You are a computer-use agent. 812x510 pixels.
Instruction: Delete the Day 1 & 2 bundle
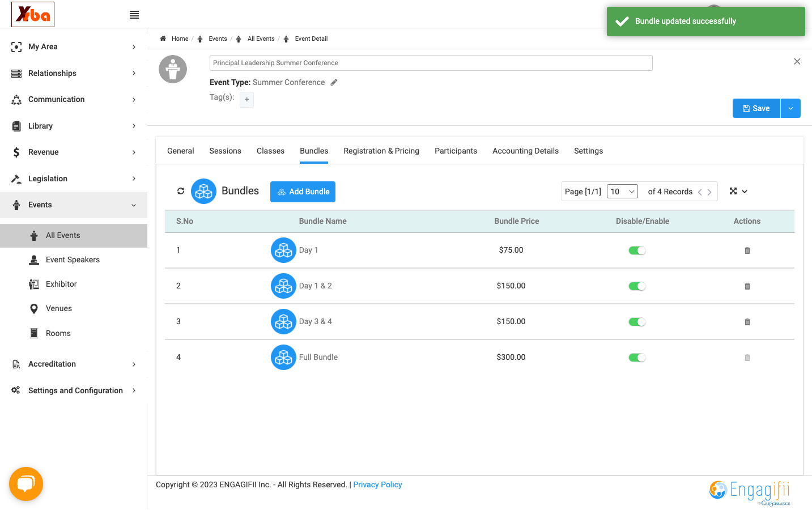point(747,286)
